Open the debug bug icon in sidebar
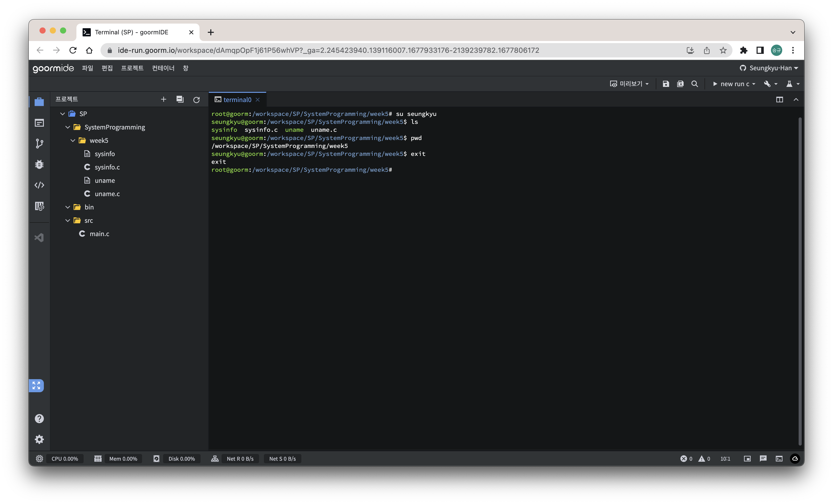This screenshot has width=833, height=504. pos(39,164)
